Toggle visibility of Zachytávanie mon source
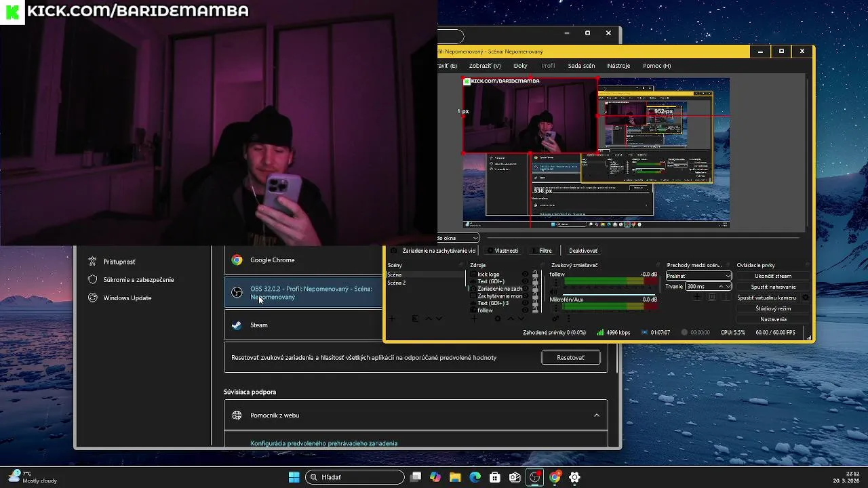 [x=525, y=296]
